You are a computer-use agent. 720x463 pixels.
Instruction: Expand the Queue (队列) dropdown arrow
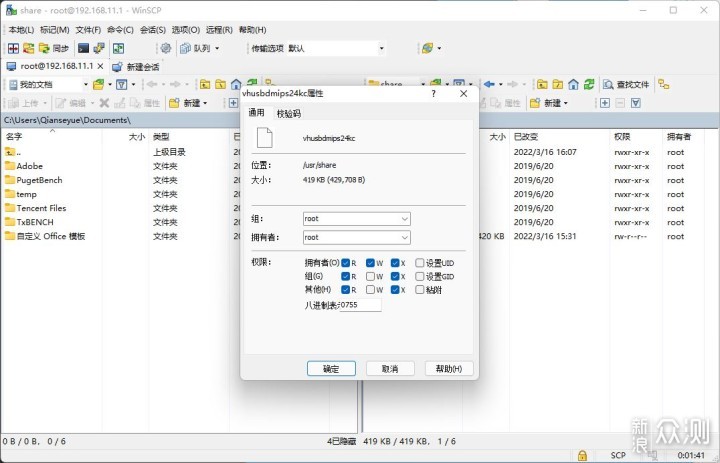pyautogui.click(x=217, y=48)
